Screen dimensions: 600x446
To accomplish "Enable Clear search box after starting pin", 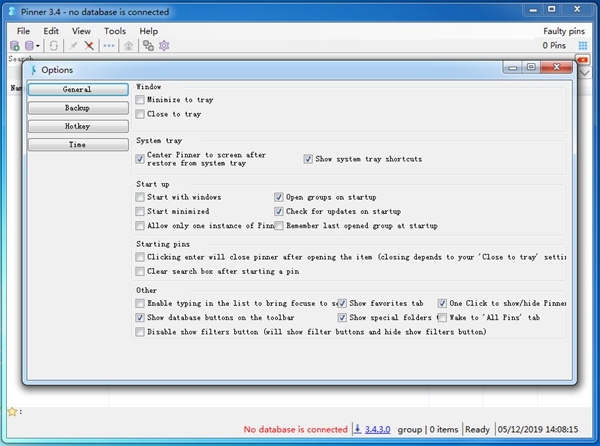I will pyautogui.click(x=140, y=271).
